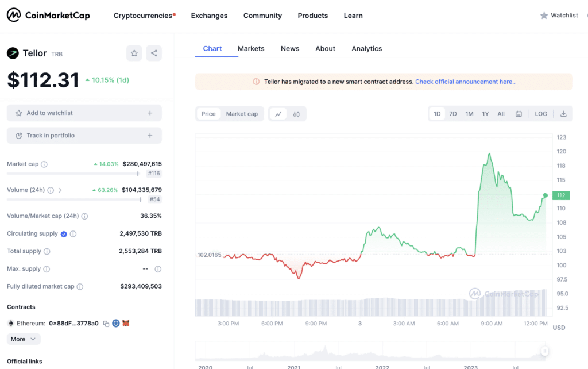The image size is (588, 369).
Task: Open Products menu
Action: coord(313,16)
